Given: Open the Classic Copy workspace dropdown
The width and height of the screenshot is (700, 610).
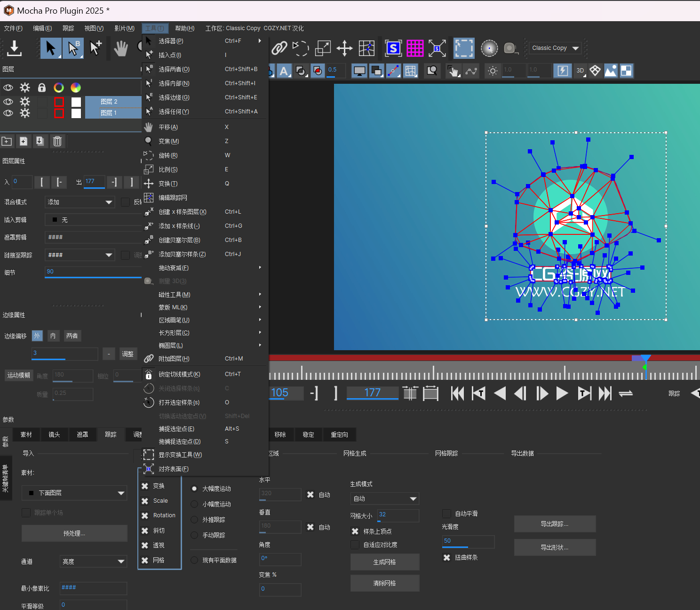Looking at the screenshot, I should pyautogui.click(x=555, y=48).
